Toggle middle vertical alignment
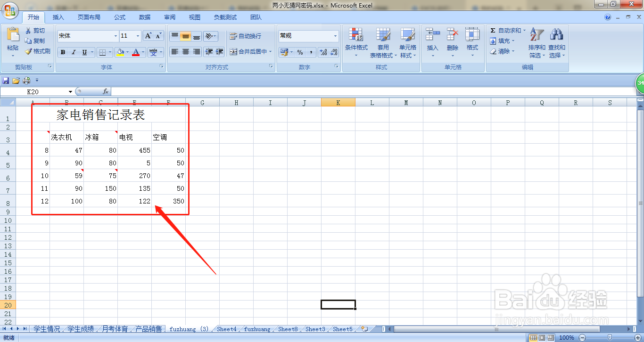Screen dimensions: 644x342 (186, 36)
